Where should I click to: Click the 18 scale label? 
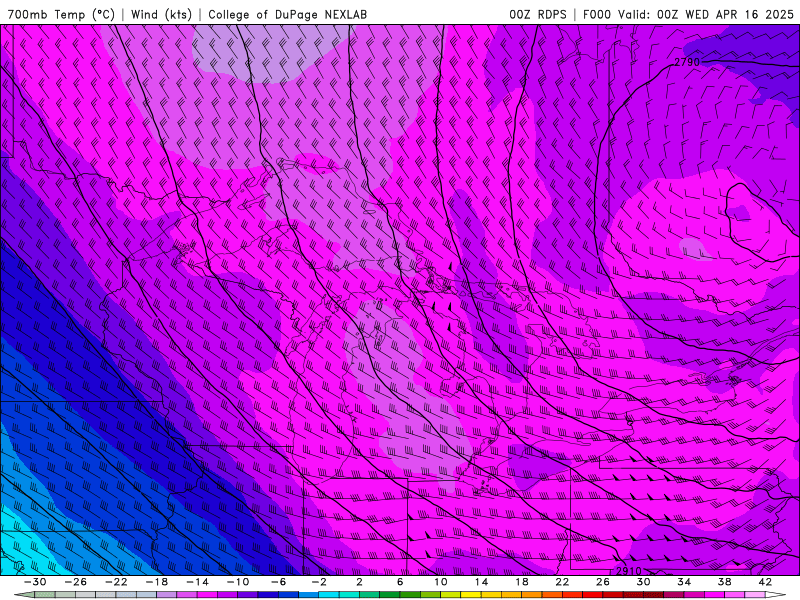(521, 582)
